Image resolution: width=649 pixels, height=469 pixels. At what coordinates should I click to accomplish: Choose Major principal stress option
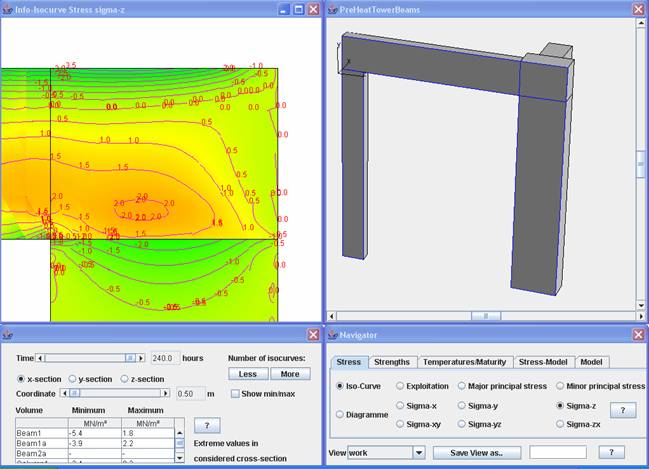coord(462,386)
